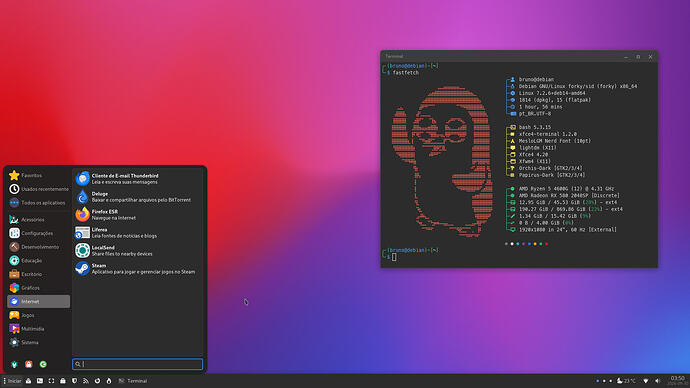Image resolution: width=690 pixels, height=388 pixels.
Task: Click the terminal launcher icon in taskbar
Action: point(40,381)
